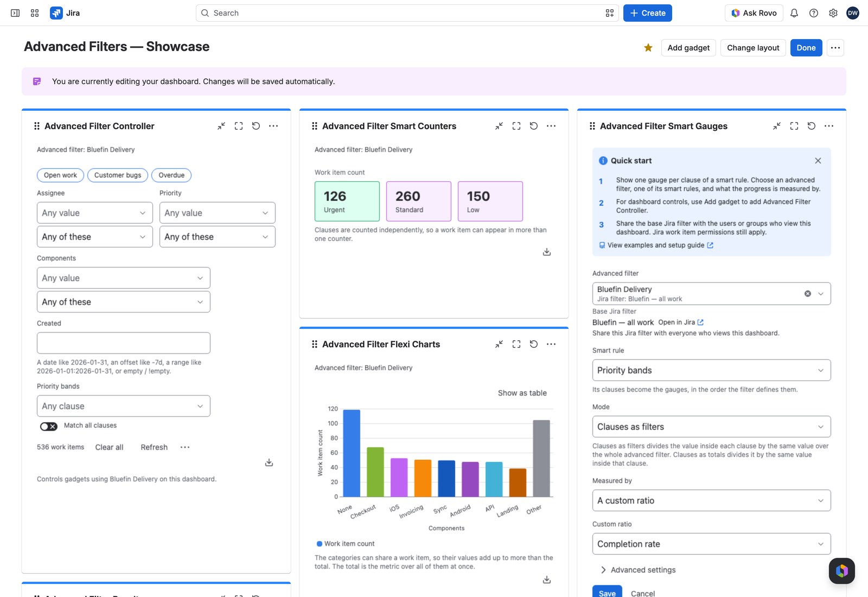Open the notifications bell
The width and height of the screenshot is (868, 597).
point(794,13)
